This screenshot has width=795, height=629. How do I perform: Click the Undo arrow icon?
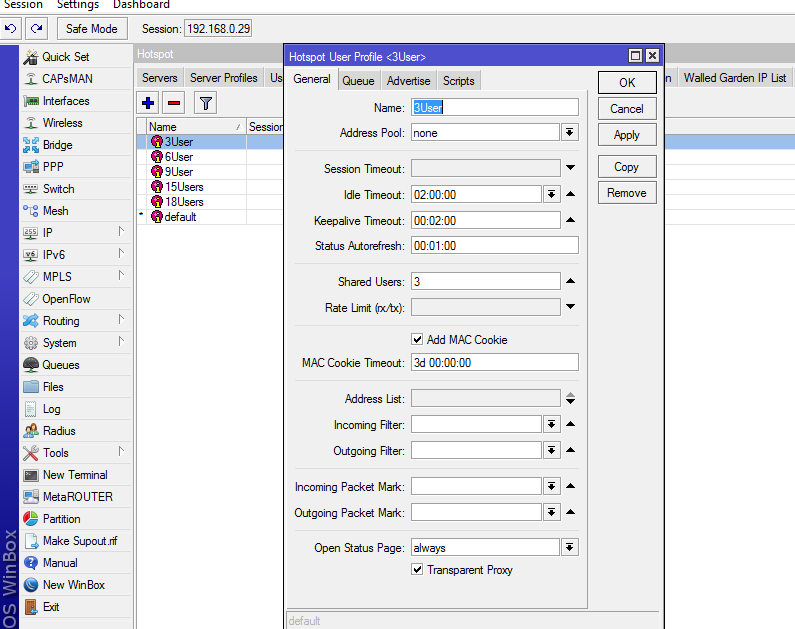tap(10, 28)
